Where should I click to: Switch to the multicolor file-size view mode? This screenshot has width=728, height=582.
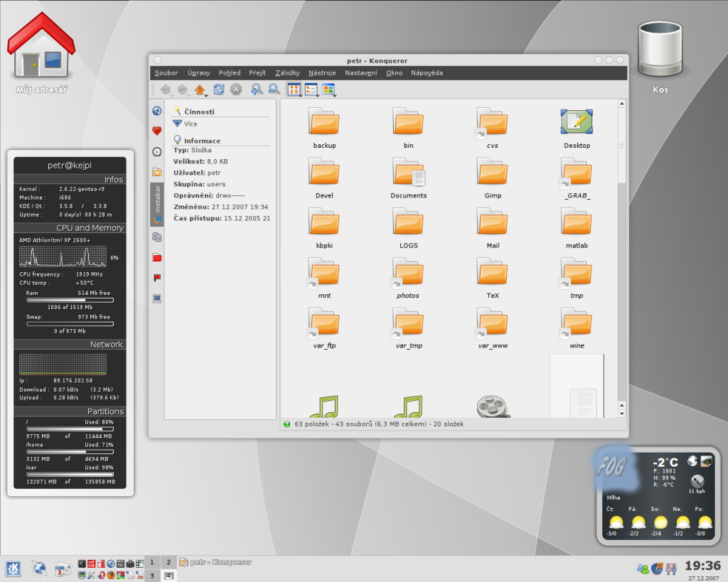coord(328,89)
